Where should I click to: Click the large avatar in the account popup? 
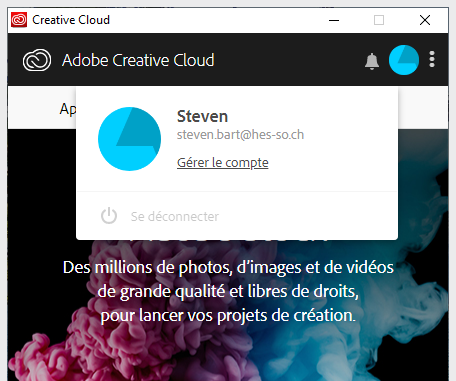tap(129, 139)
